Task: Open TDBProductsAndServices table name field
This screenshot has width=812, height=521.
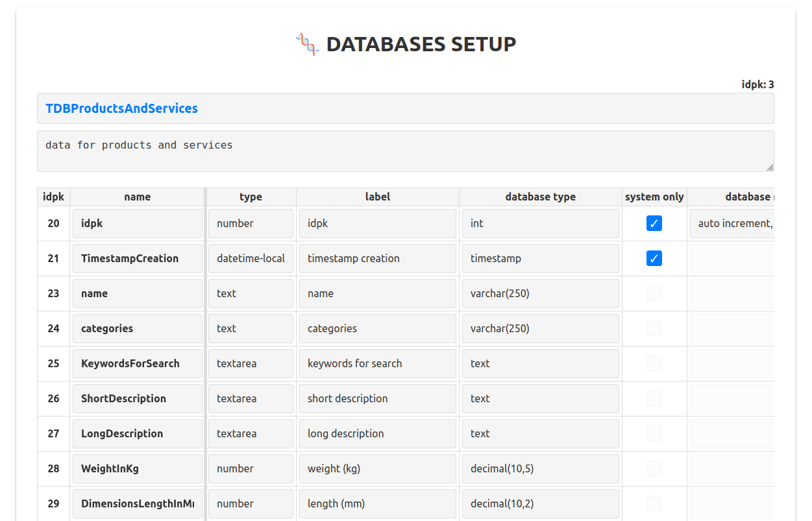Action: click(x=405, y=108)
